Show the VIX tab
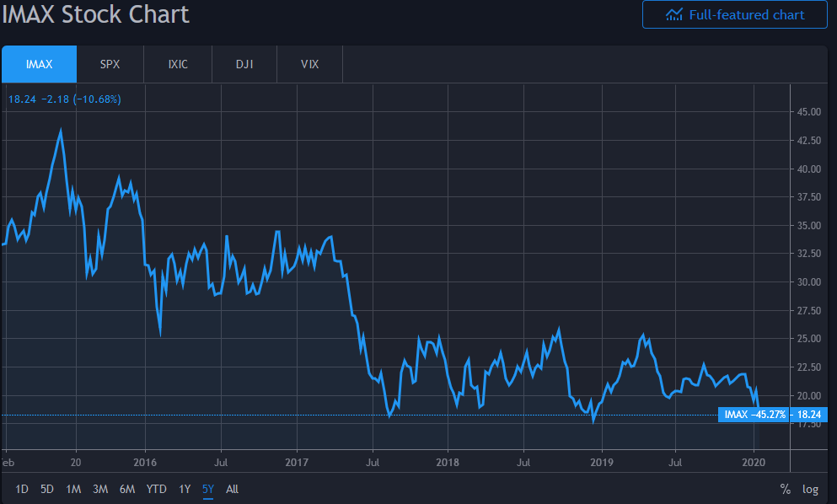The height and width of the screenshot is (504, 837). 309,64
